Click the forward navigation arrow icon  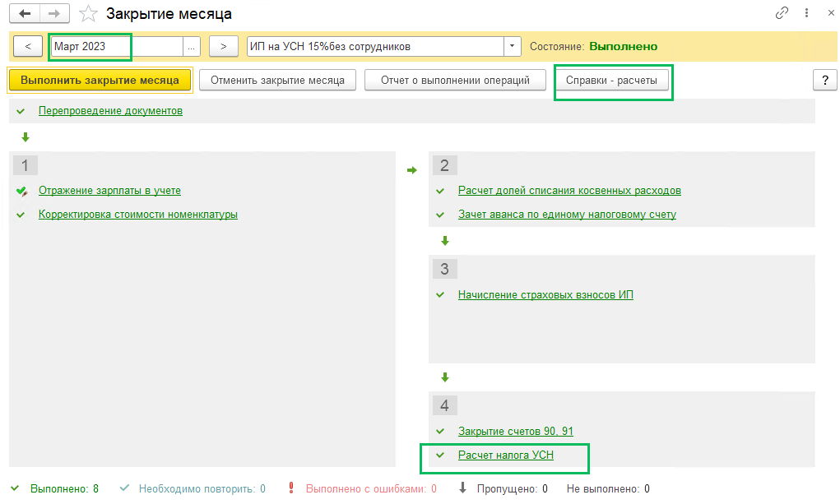tap(54, 14)
